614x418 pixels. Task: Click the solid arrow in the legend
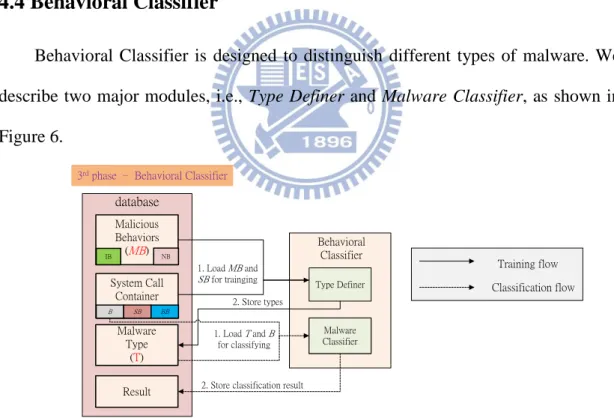tap(446, 261)
